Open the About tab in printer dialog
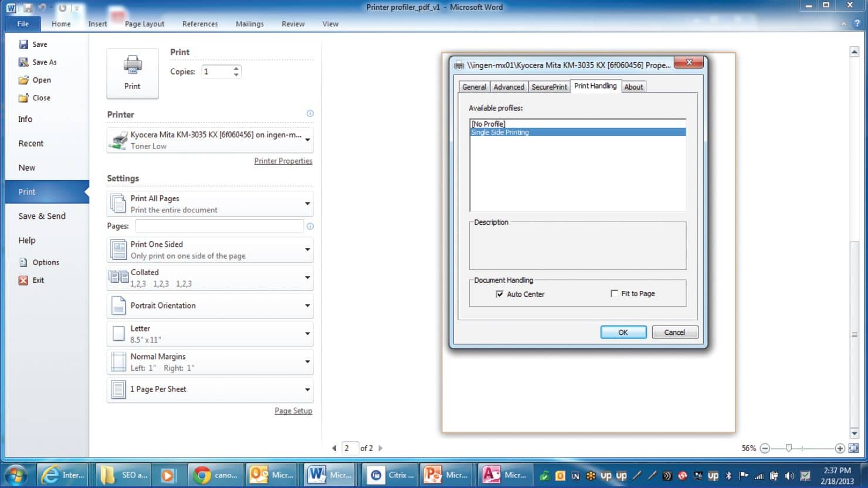Image resolution: width=868 pixels, height=488 pixels. (x=633, y=87)
